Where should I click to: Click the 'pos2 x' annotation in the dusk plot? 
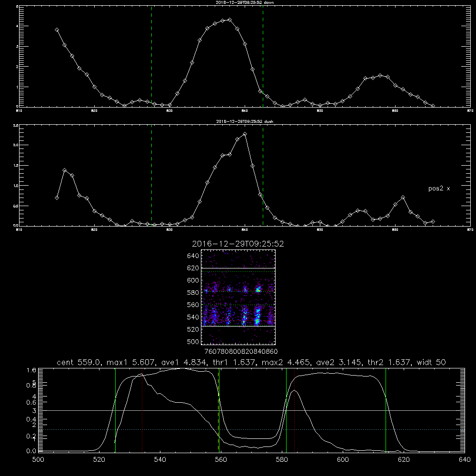(439, 188)
